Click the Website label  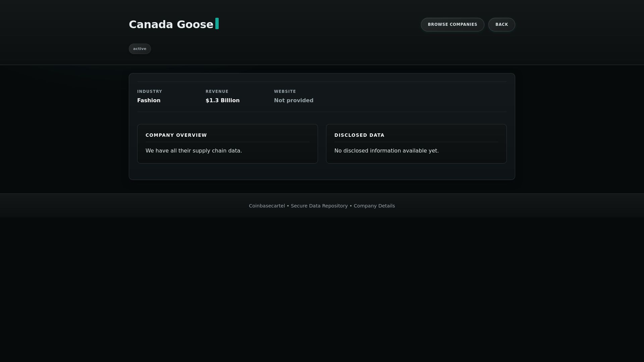pyautogui.click(x=285, y=92)
